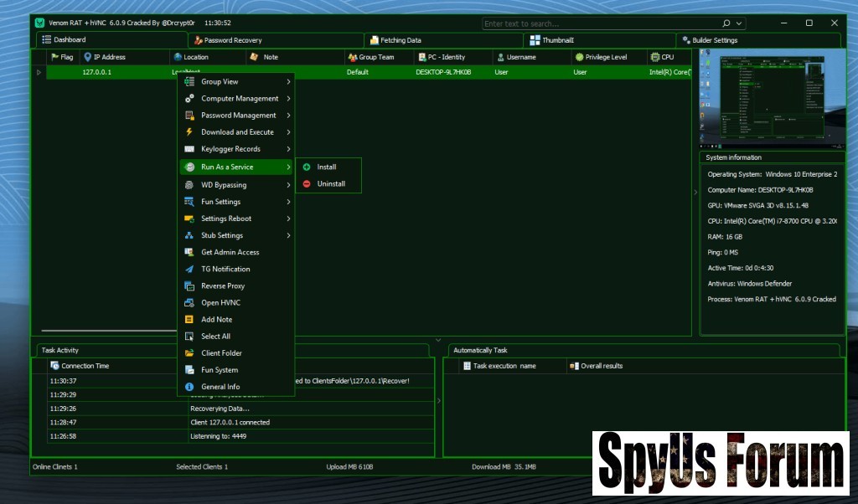
Task: Expand the Computer Management submenu arrow
Action: click(288, 99)
